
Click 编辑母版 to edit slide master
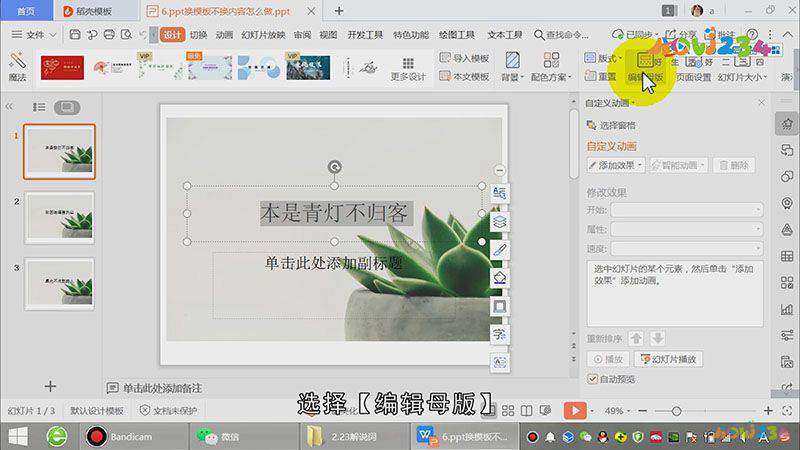coord(645,68)
